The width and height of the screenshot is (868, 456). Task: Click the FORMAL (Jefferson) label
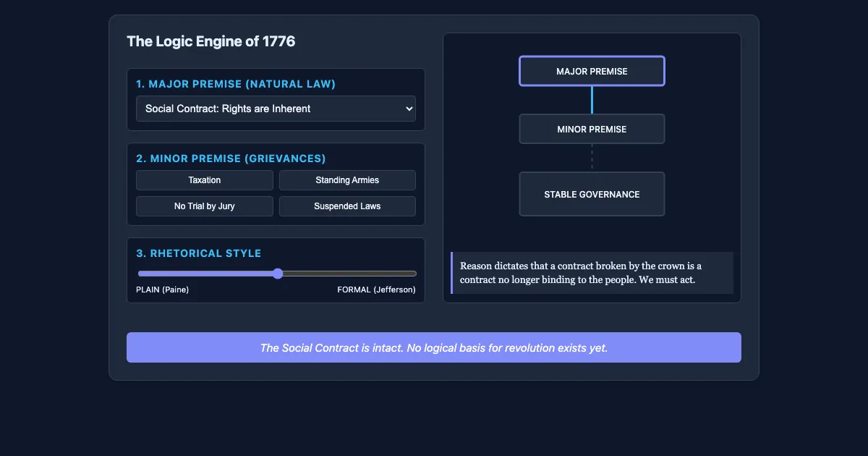click(376, 290)
